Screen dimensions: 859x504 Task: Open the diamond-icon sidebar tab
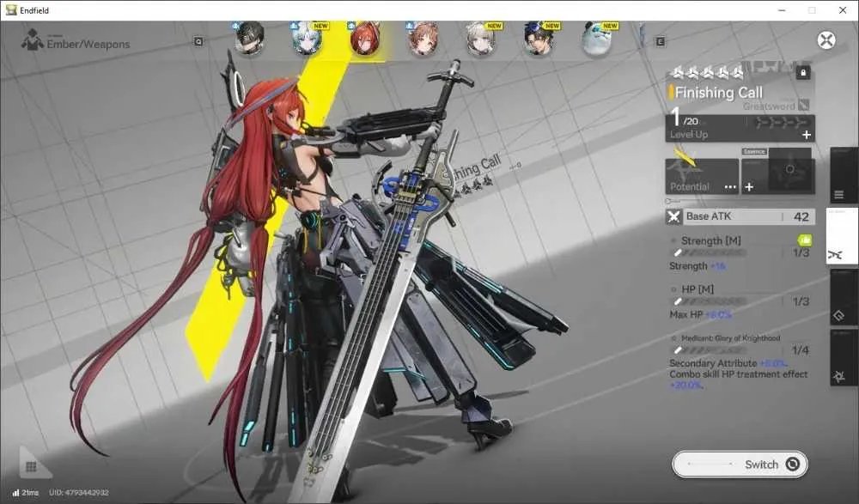[844, 297]
